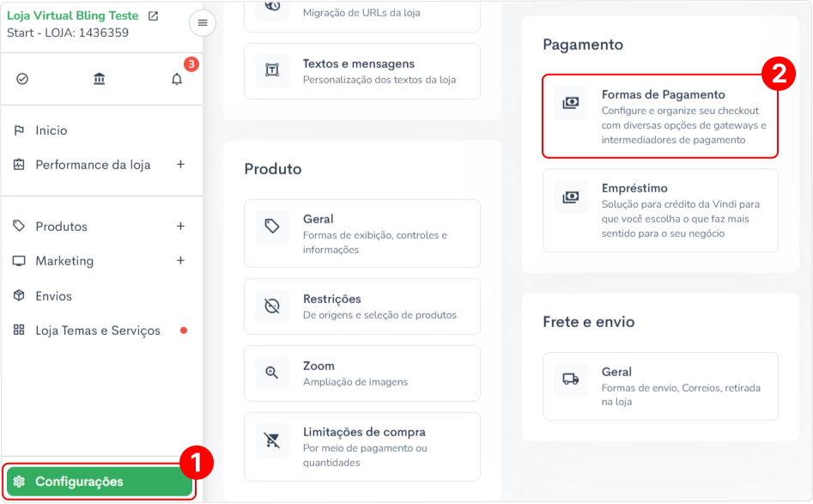
Task: Open the Formas de Pagamento card
Action: [x=660, y=116]
